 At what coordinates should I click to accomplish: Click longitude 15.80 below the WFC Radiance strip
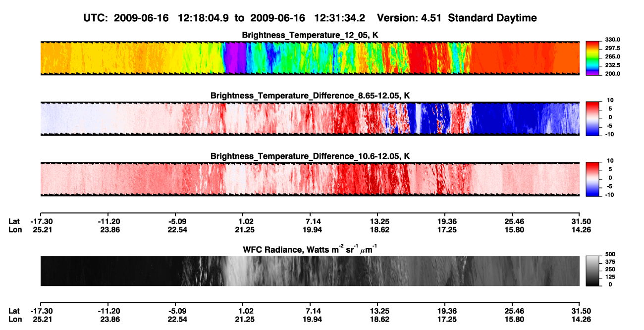tap(514, 320)
